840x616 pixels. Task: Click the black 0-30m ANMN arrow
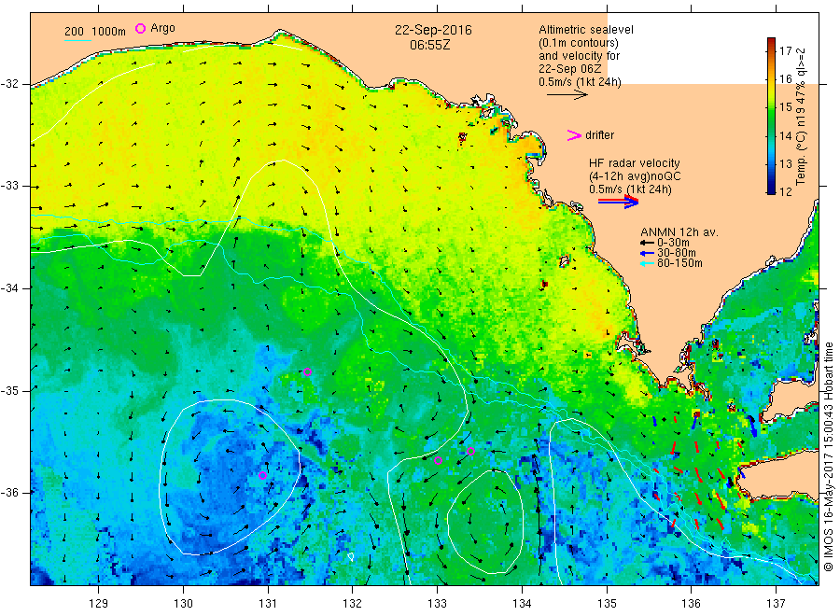coord(647,244)
